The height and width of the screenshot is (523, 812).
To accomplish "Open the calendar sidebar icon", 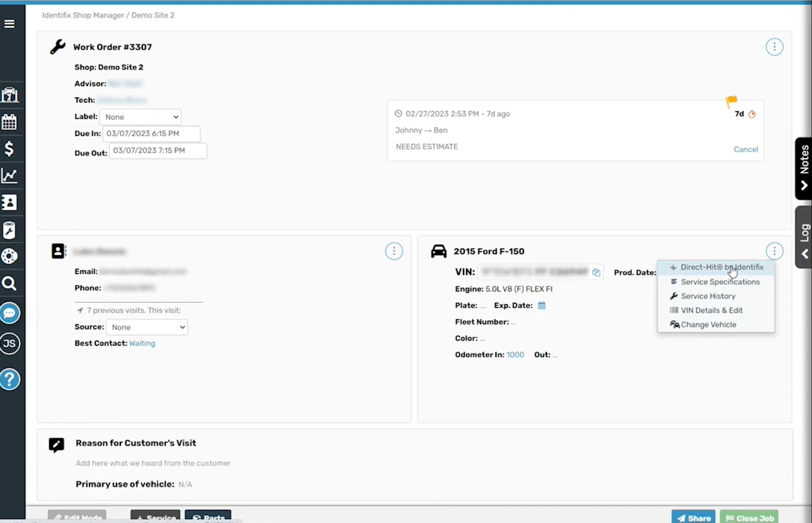I will point(9,122).
